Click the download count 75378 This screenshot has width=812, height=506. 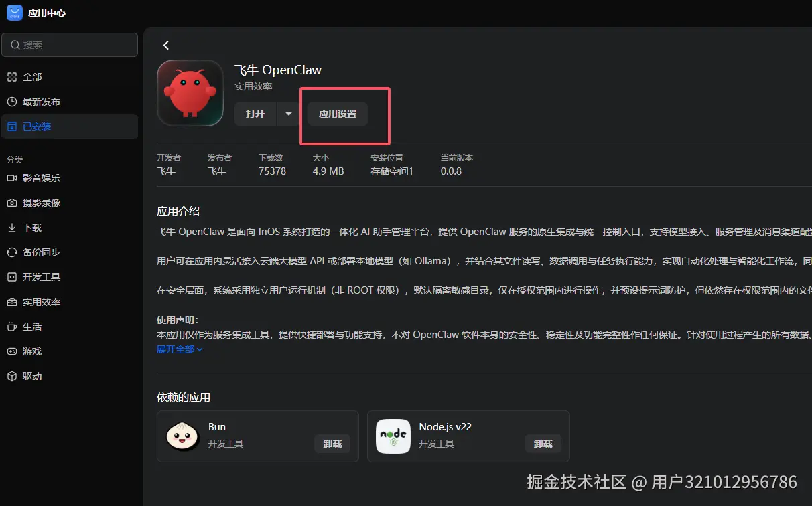click(x=272, y=171)
